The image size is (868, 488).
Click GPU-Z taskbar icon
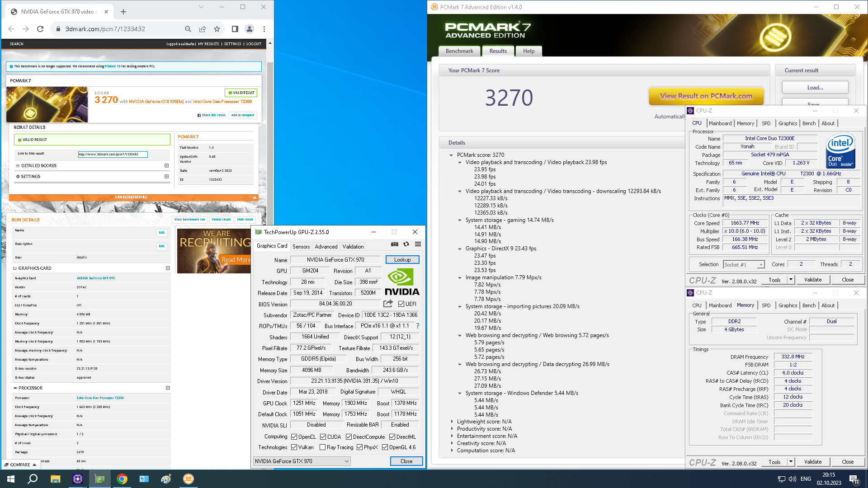[99, 479]
